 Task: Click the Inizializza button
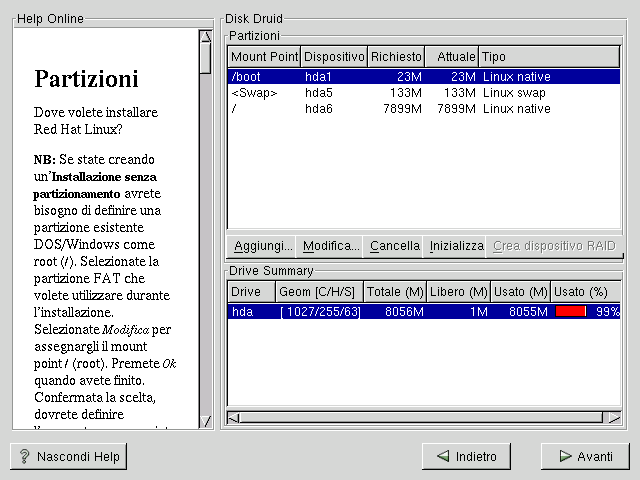[456, 245]
